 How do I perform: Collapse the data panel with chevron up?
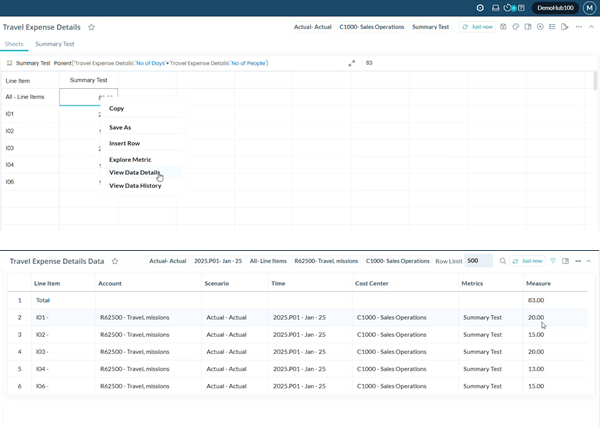[x=589, y=261]
